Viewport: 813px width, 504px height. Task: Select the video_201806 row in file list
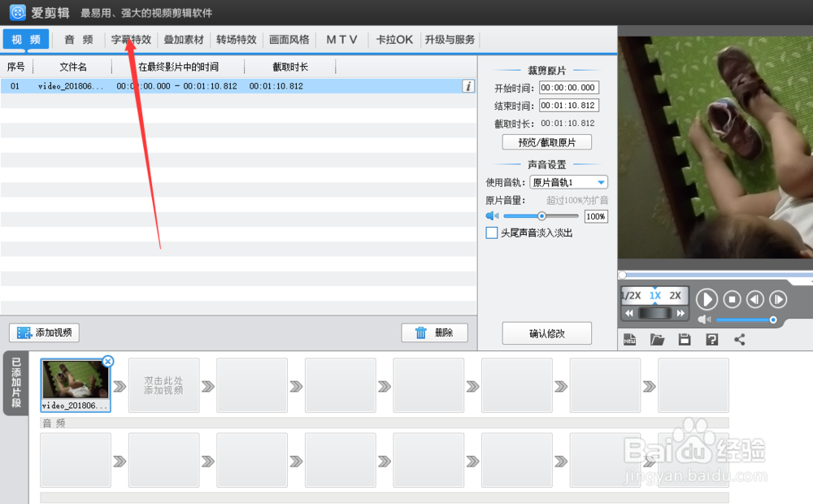tap(238, 86)
